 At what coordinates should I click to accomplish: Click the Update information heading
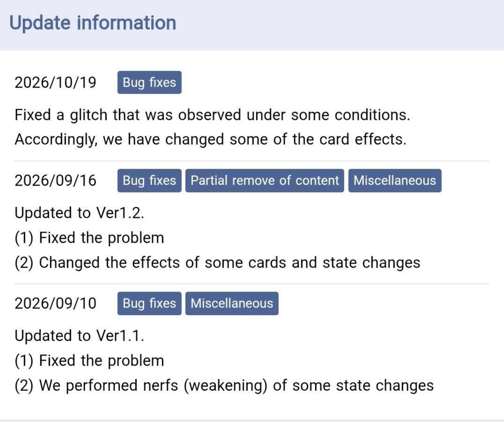93,23
